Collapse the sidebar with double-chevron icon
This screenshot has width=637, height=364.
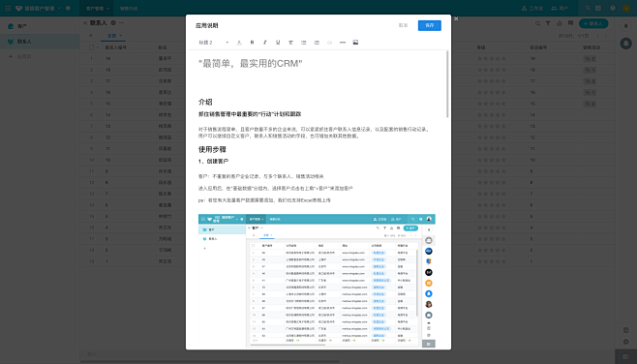pyautogui.click(x=85, y=23)
